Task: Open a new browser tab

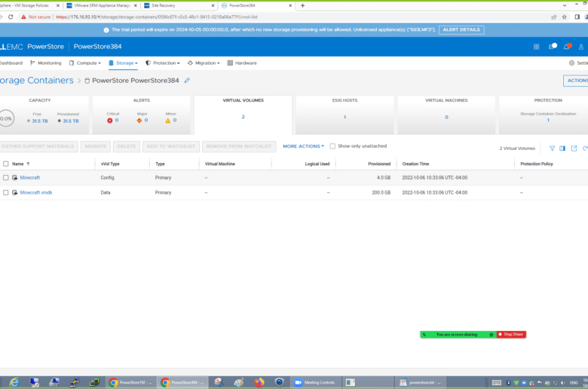Action: click(x=302, y=5)
